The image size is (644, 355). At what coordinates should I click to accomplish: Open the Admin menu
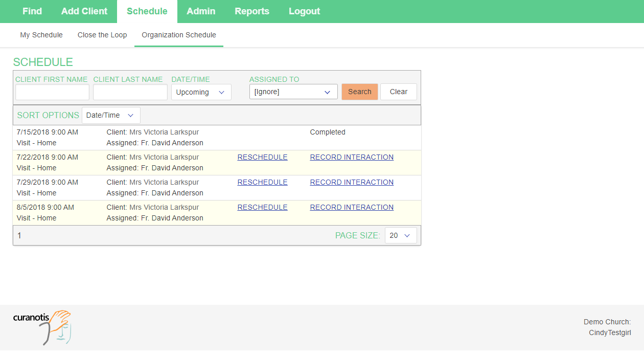(x=201, y=11)
